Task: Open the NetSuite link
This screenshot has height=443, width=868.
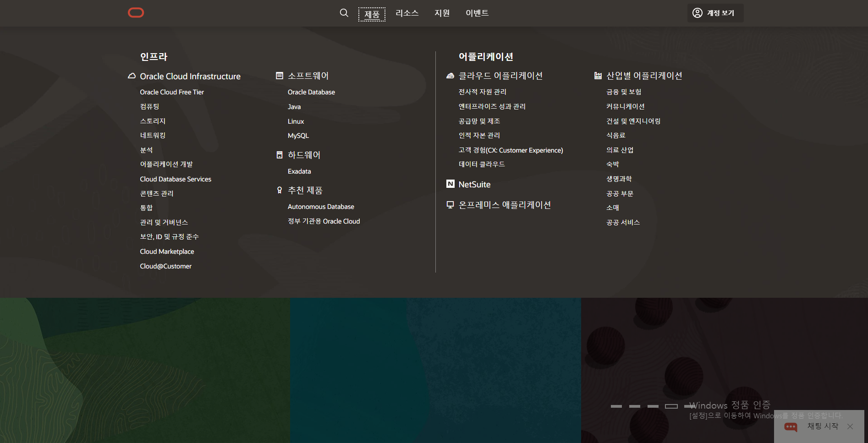Action: point(474,184)
